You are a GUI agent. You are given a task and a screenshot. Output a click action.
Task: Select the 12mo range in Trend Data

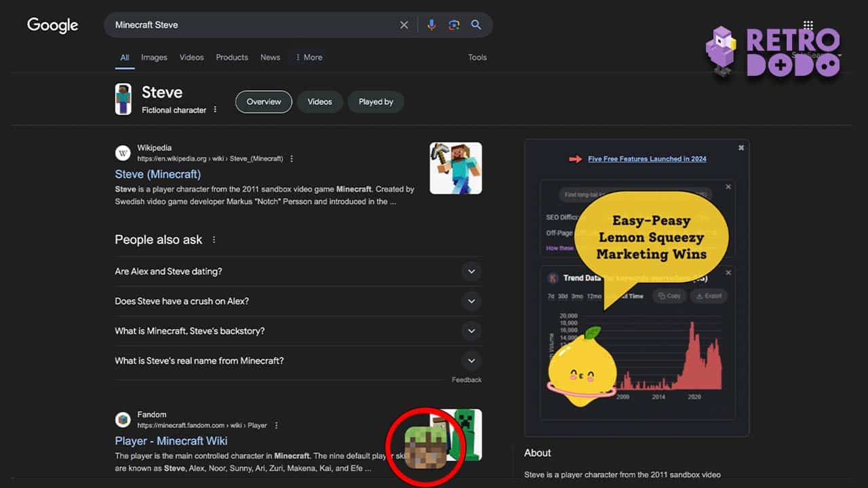click(x=594, y=296)
